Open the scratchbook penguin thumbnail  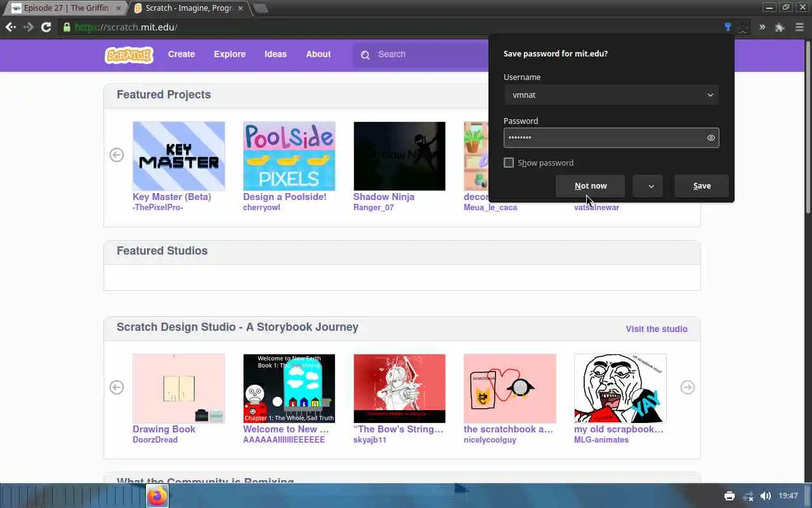(x=510, y=389)
